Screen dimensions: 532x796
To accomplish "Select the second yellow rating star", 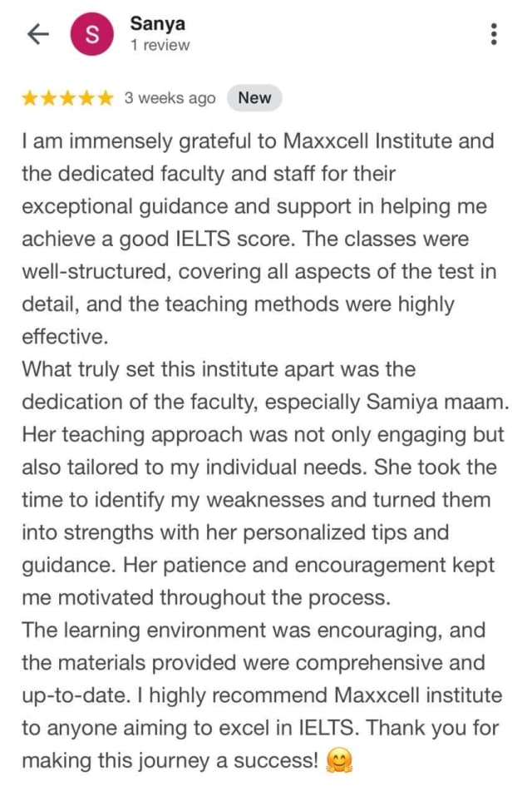I will [49, 98].
